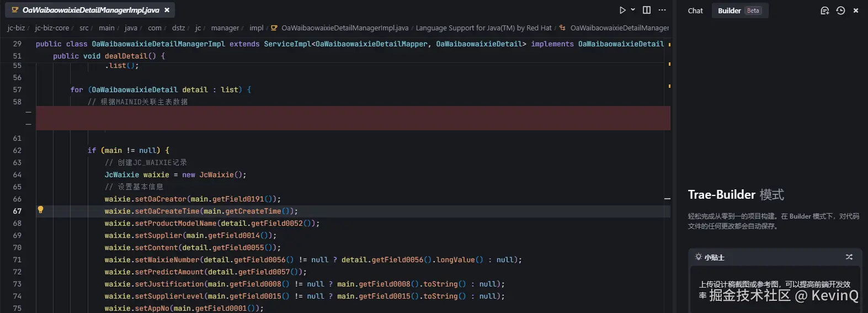Click the impl breadcrumb segment
868x313 pixels.
pyautogui.click(x=256, y=28)
